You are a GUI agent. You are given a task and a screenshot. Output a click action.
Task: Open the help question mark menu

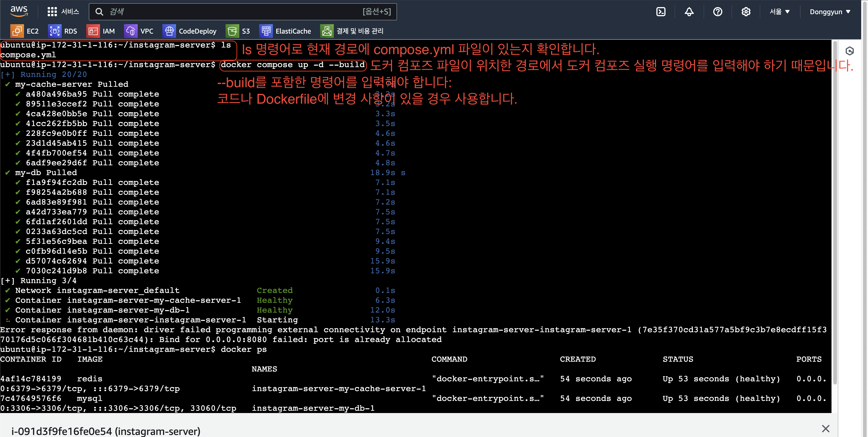[x=718, y=12]
